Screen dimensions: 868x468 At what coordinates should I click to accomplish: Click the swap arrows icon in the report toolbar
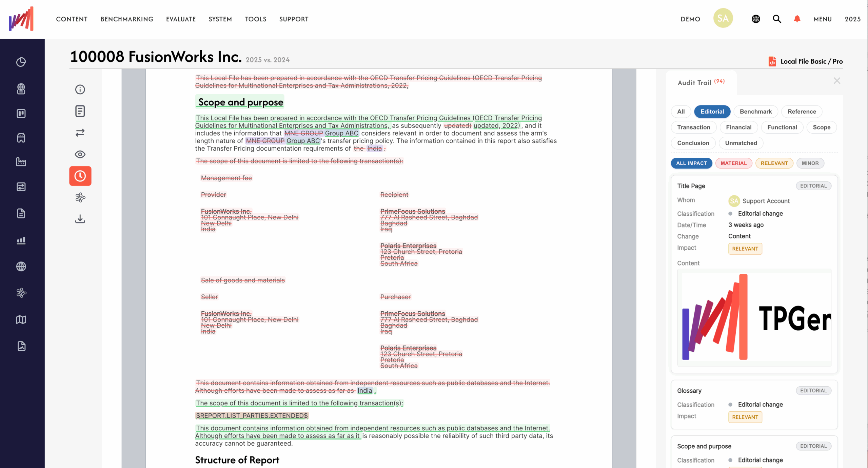click(x=80, y=133)
